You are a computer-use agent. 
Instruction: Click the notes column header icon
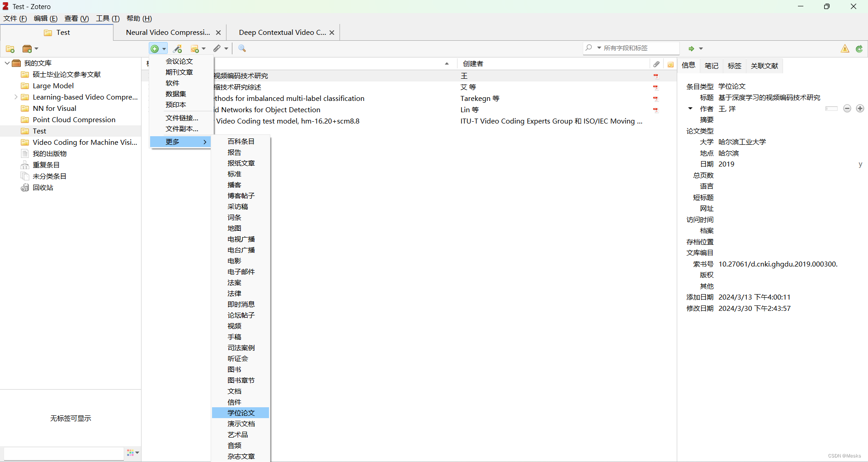(670, 64)
